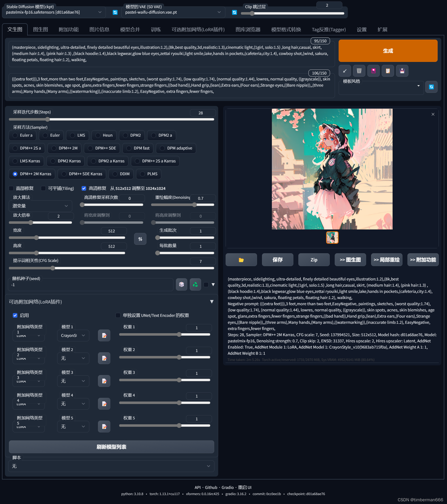Image resolution: width=447 pixels, height=504 pixels.
Task: Refresh the template style list icon
Action: 431,87
